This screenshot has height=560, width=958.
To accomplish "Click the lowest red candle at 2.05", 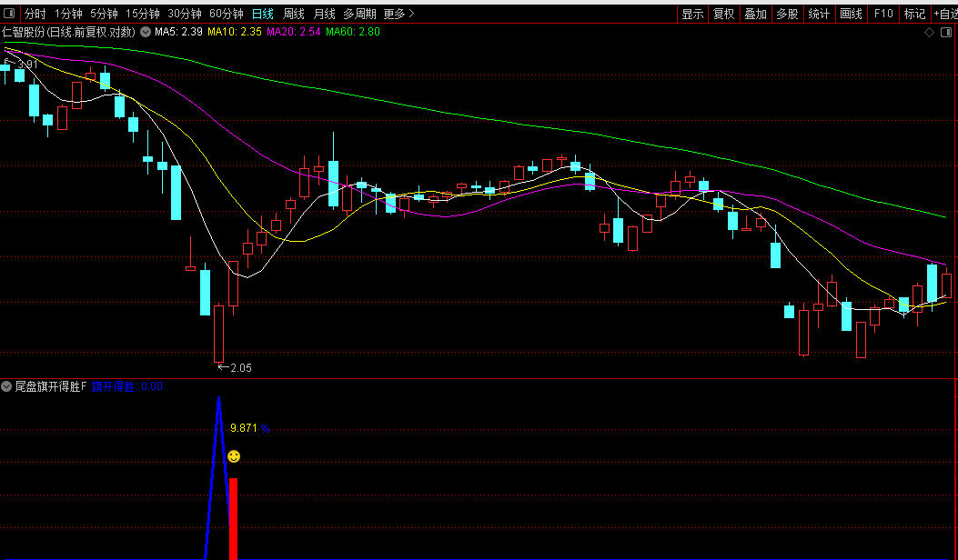I will point(218,334).
